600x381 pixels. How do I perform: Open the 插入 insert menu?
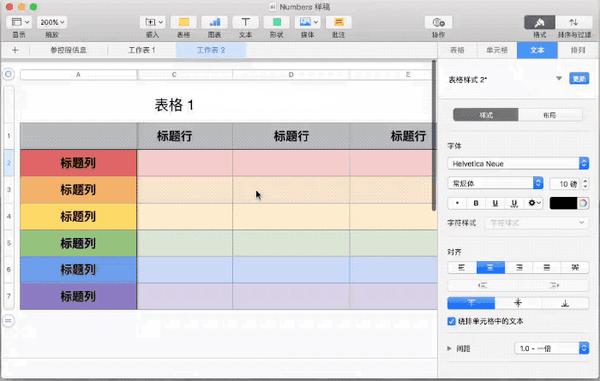coord(152,22)
